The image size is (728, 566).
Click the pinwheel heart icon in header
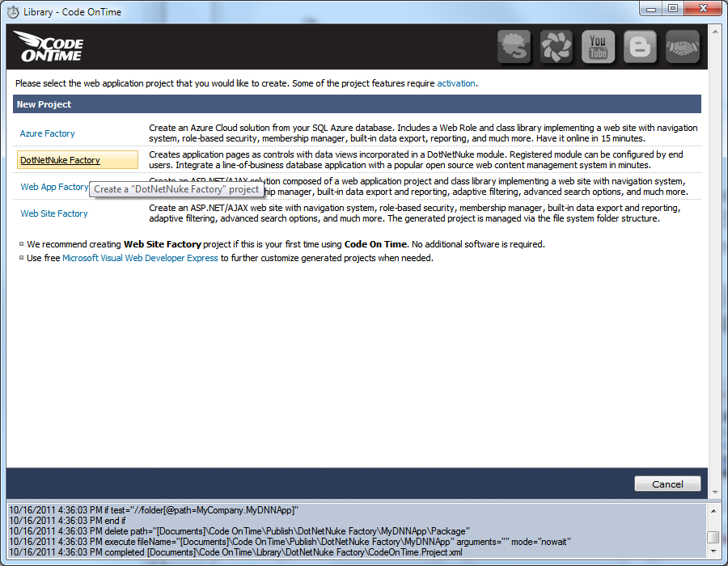click(557, 48)
